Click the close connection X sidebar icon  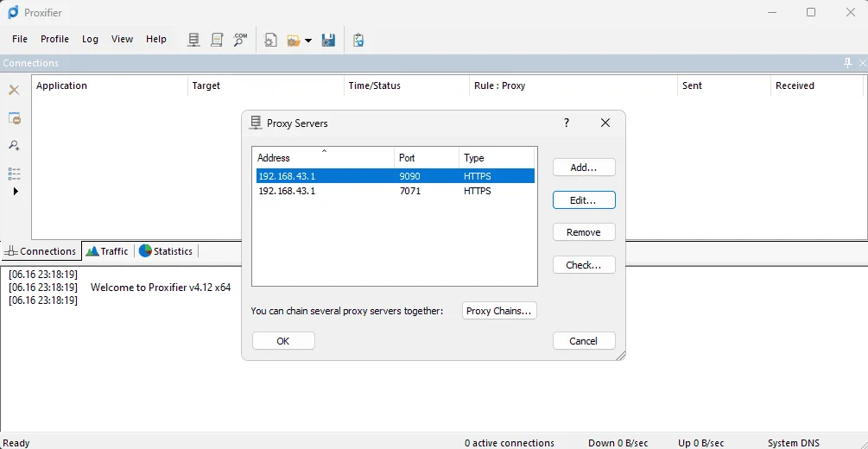pyautogui.click(x=15, y=90)
